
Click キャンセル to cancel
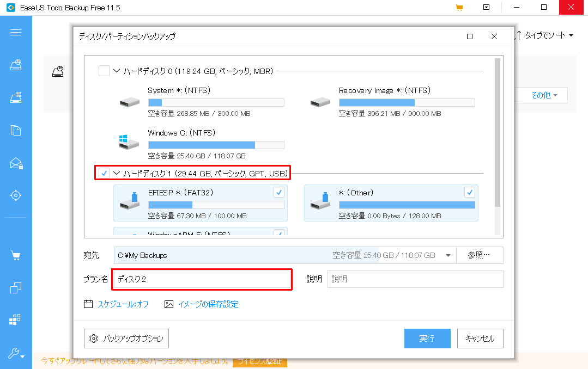click(480, 339)
